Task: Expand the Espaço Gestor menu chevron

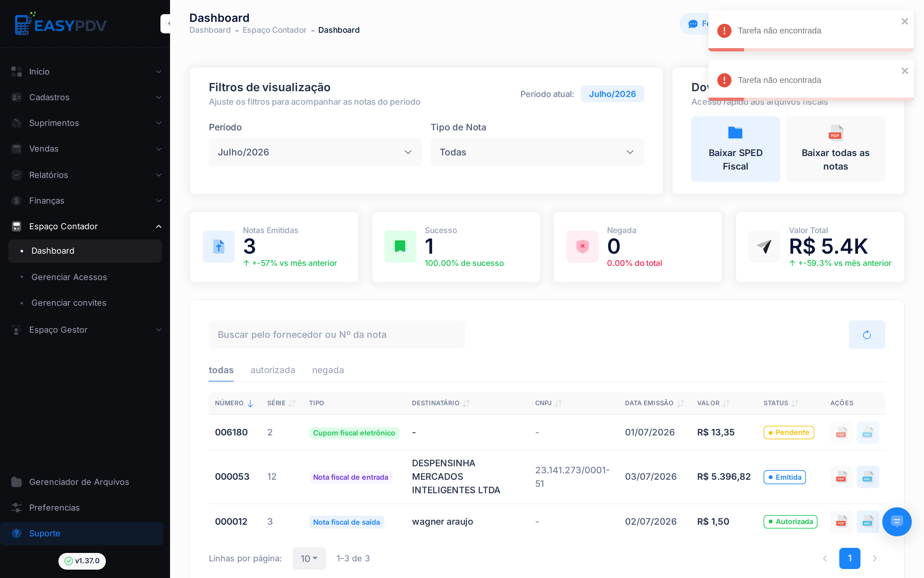Action: [159, 329]
